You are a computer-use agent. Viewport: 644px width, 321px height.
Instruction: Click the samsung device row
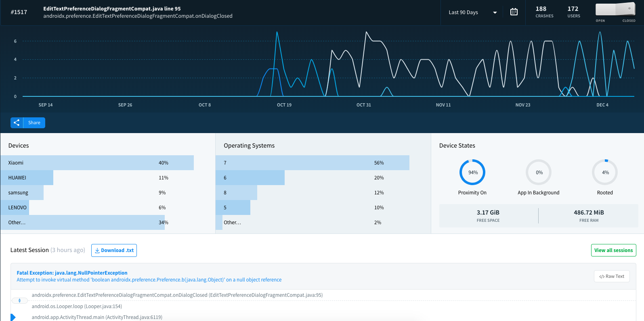tap(22, 193)
